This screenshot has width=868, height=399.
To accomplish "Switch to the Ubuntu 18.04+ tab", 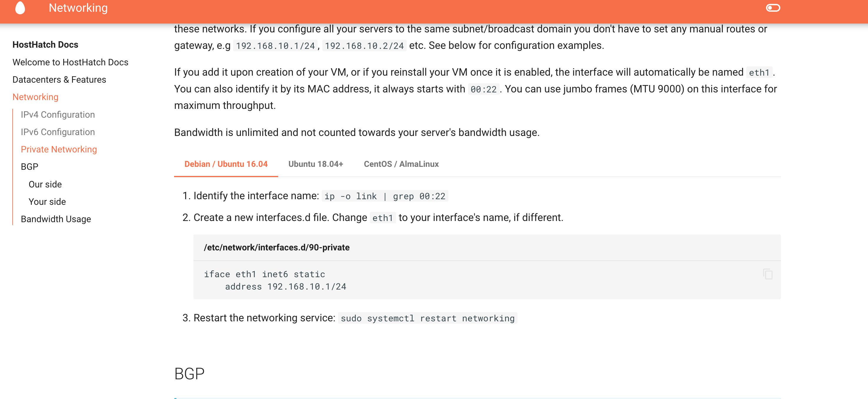I will click(x=316, y=164).
